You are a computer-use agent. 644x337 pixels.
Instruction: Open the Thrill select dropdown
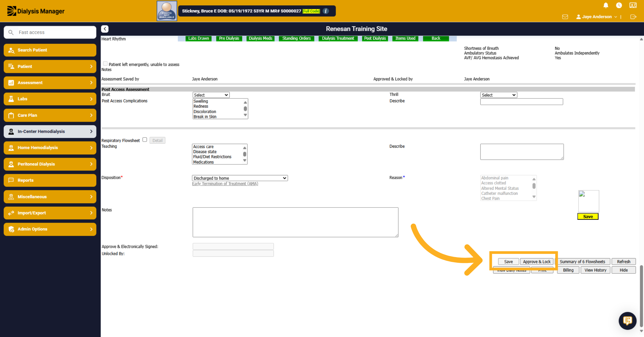click(x=499, y=95)
